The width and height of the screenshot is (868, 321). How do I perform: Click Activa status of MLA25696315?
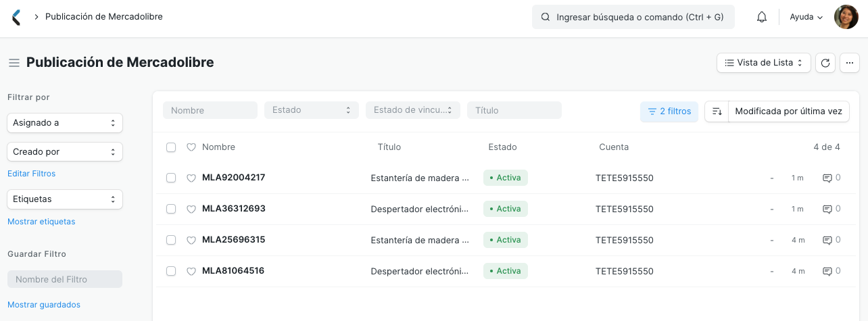506,240
